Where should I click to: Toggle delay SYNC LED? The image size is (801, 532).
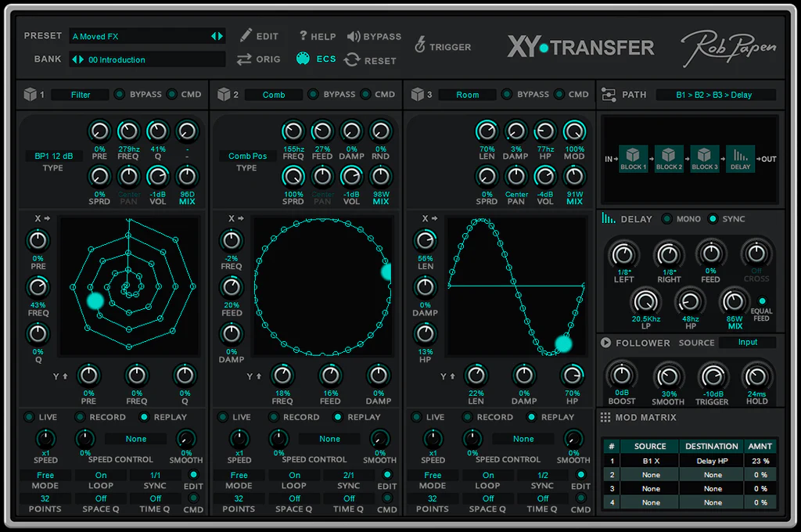pos(713,219)
